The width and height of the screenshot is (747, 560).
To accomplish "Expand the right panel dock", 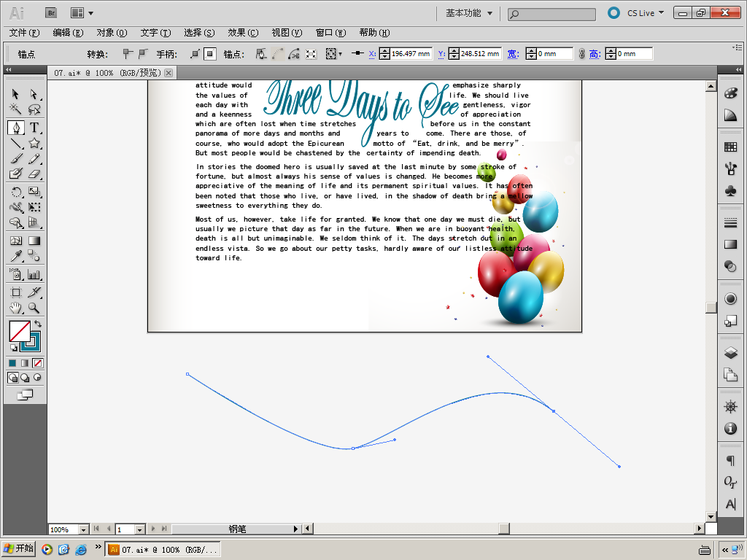I will [738, 69].
